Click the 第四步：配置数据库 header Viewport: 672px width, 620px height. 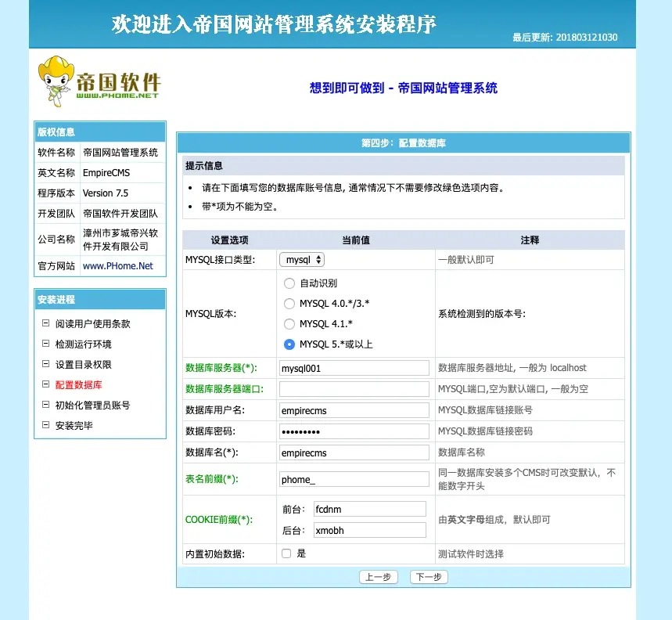pos(404,142)
